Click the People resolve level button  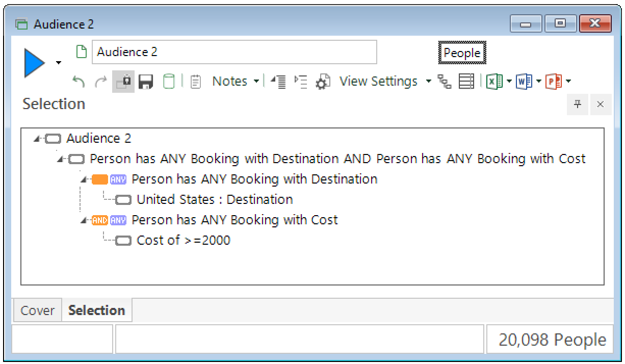462,53
